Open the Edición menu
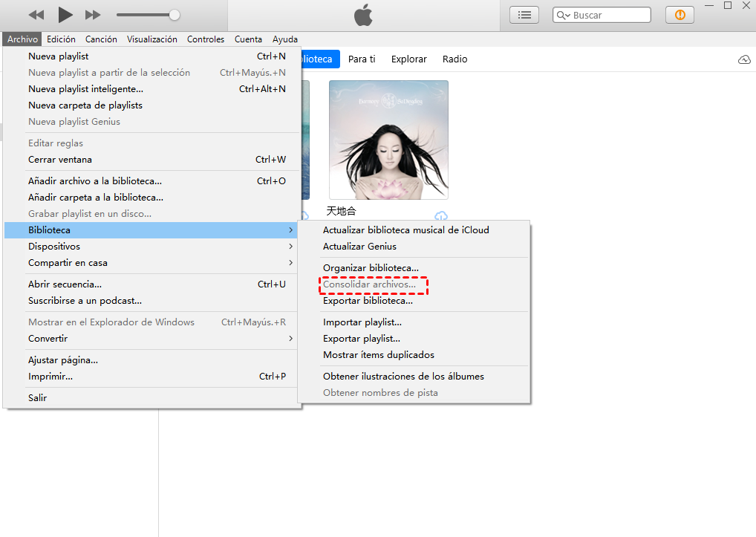The width and height of the screenshot is (756, 537). (61, 39)
